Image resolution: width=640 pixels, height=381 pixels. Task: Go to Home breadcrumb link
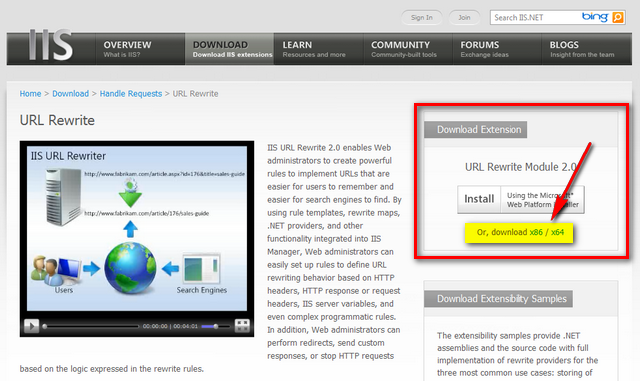point(30,94)
